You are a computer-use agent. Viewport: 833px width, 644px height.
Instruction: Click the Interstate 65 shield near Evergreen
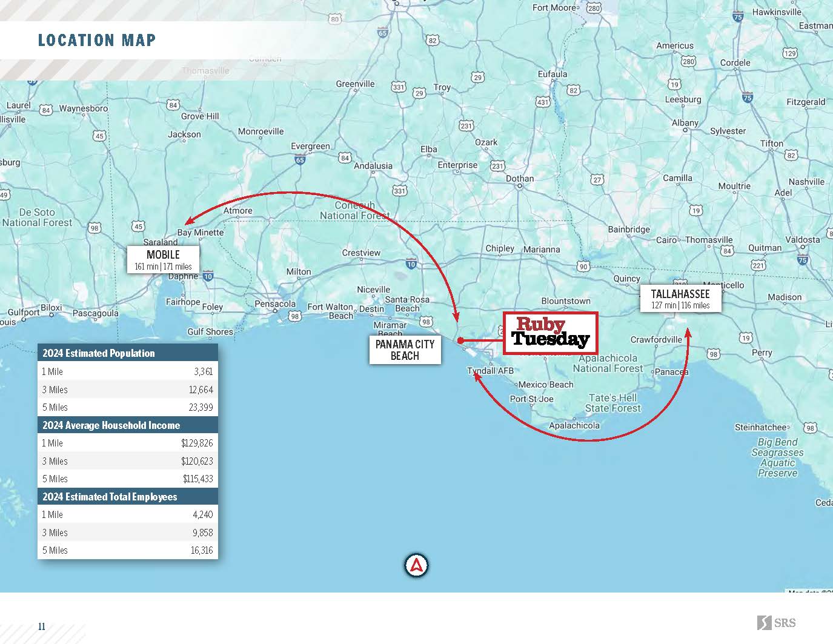coord(300,160)
